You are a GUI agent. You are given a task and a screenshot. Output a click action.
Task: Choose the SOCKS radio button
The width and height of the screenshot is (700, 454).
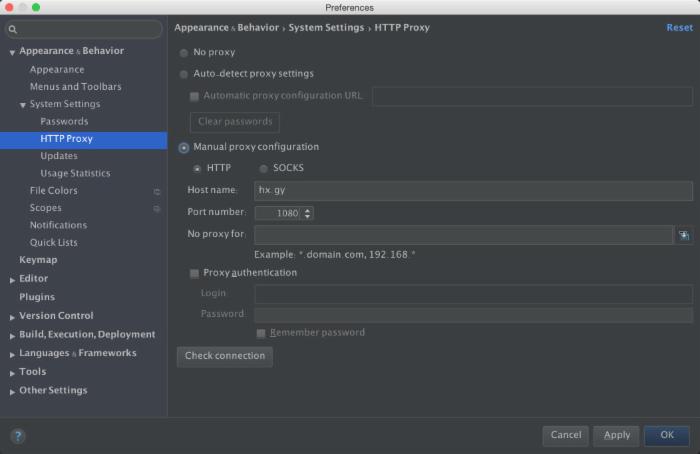coord(264,168)
